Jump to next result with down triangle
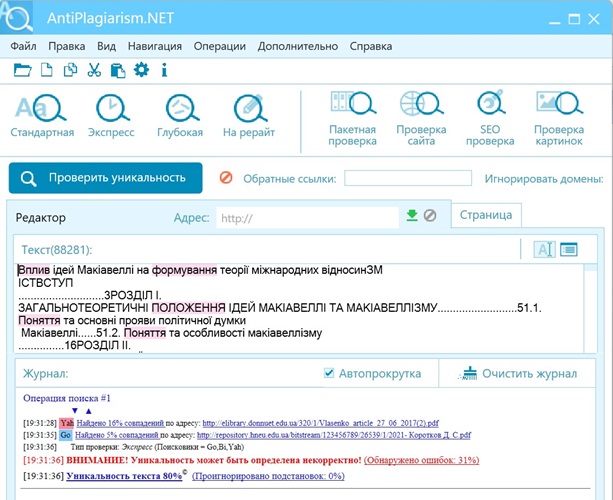 coord(75,411)
